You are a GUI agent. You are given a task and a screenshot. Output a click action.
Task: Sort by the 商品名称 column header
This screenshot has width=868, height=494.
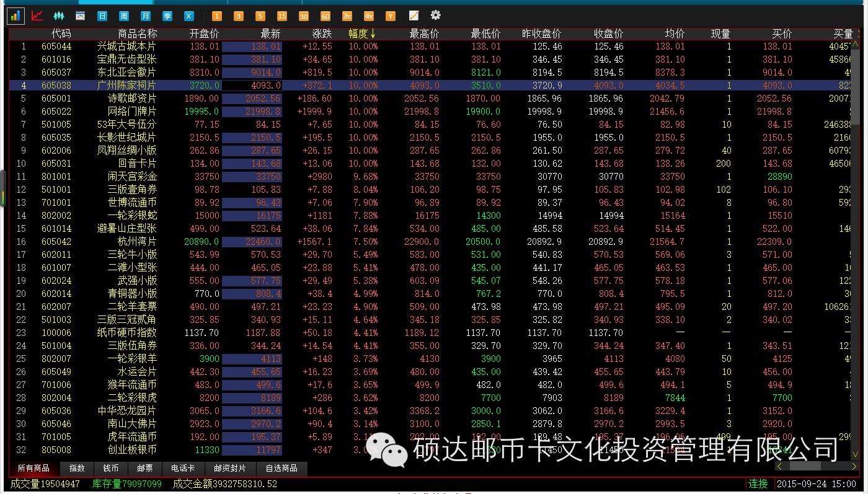coord(137,34)
